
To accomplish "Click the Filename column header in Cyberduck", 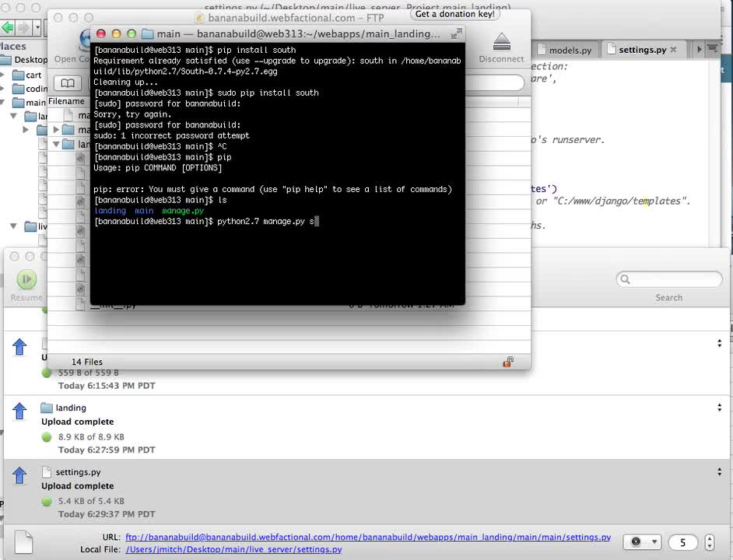I will 66,101.
